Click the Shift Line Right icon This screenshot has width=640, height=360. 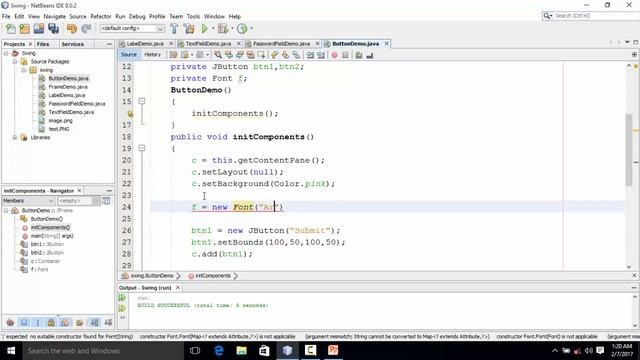[320, 55]
